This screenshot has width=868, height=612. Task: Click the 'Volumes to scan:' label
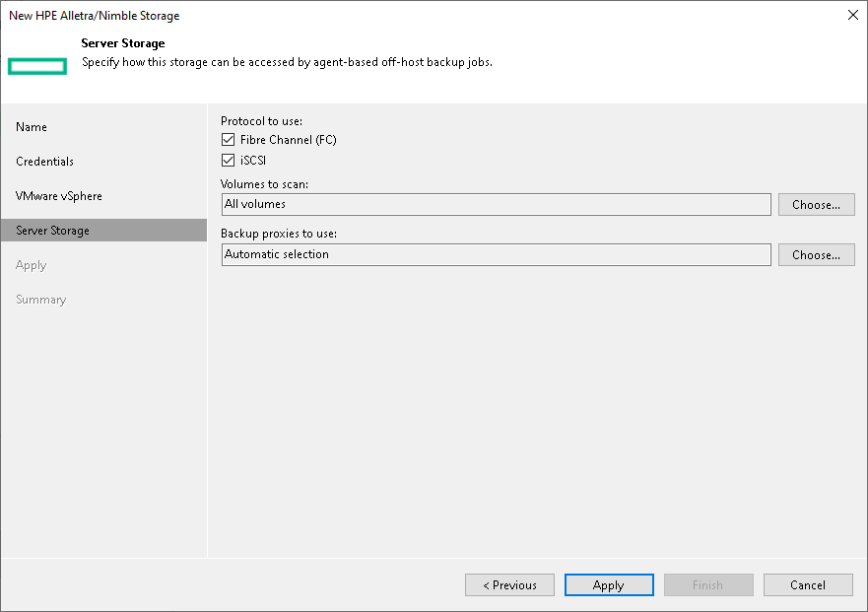click(x=264, y=184)
